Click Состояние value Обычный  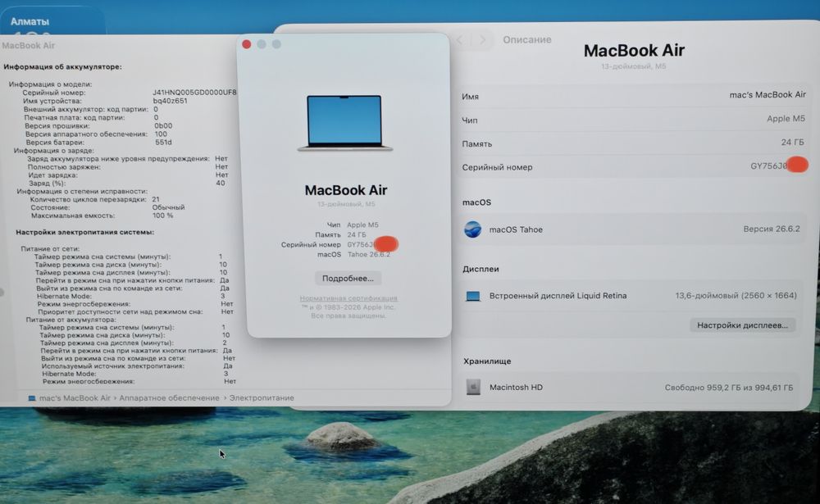168,207
